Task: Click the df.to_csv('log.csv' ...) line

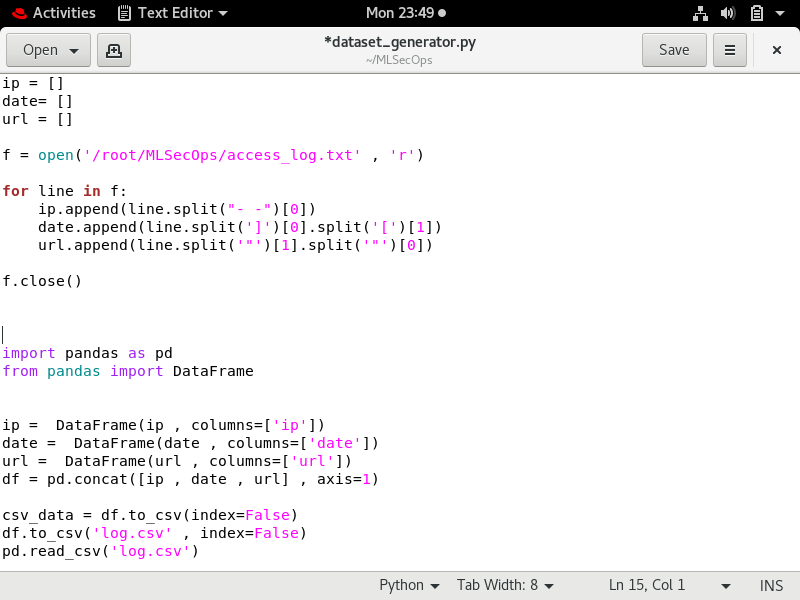Action: 155,533
